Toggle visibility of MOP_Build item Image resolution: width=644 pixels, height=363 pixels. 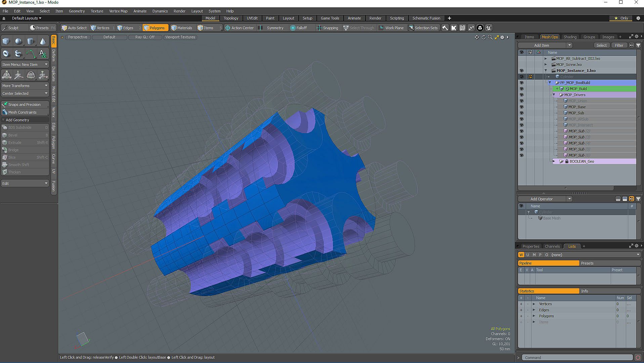(x=521, y=89)
